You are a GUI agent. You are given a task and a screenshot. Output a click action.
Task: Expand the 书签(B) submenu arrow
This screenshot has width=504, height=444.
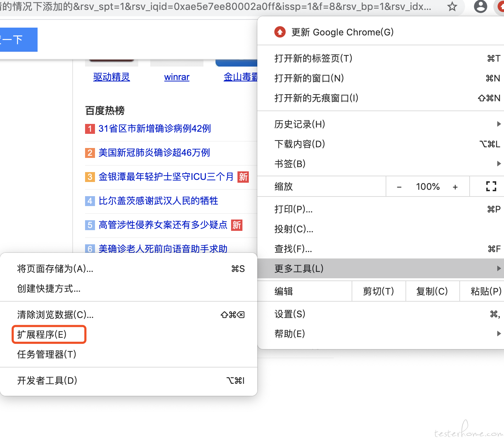click(499, 164)
